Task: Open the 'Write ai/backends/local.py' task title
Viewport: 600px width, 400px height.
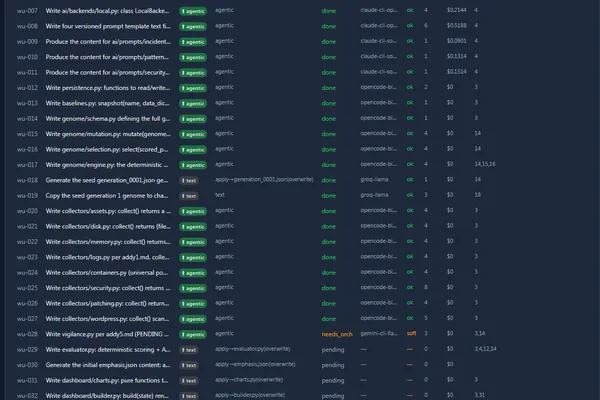Action: [x=107, y=11]
